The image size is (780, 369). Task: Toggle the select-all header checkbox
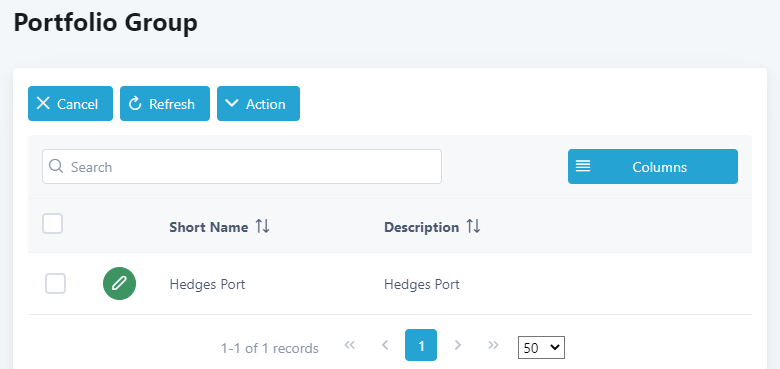(x=52, y=223)
